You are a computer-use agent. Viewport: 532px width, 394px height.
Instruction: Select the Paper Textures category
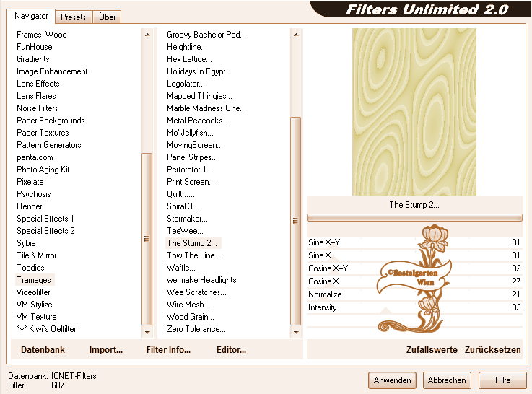(43, 133)
